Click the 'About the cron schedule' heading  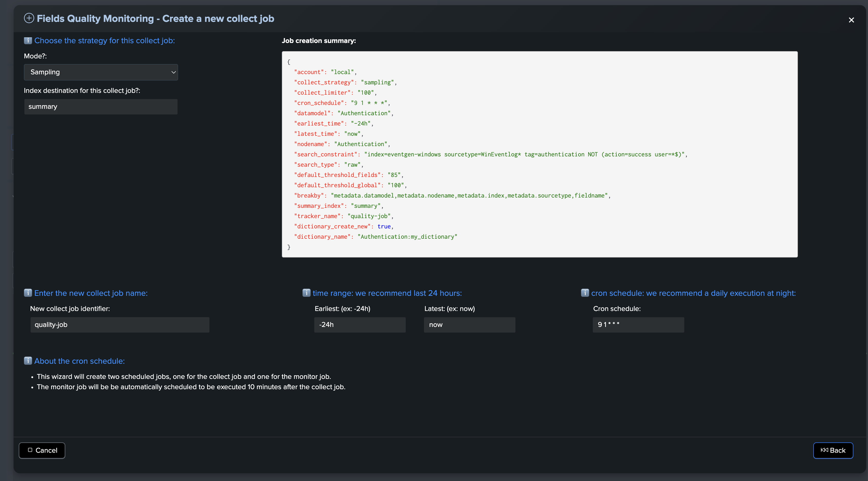79,361
